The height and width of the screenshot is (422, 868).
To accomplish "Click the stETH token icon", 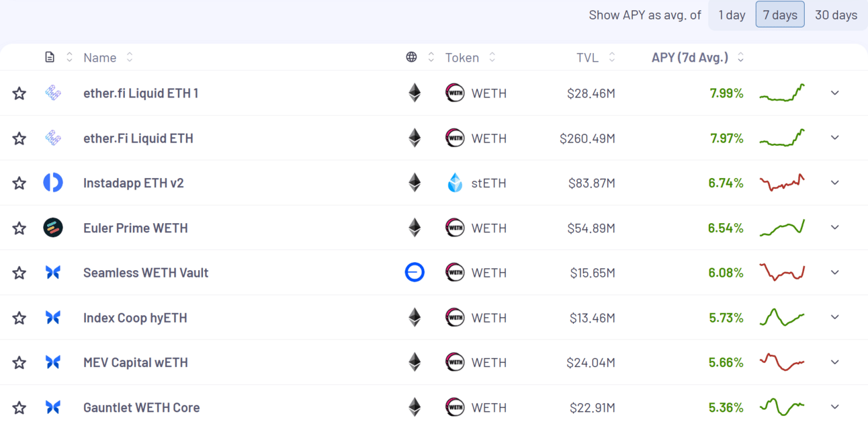I will pyautogui.click(x=455, y=183).
